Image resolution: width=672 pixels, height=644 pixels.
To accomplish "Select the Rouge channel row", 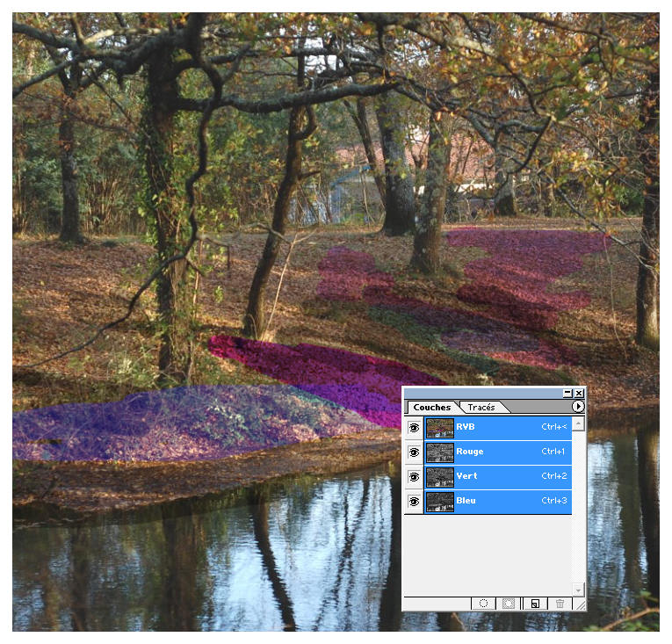I will tap(498, 452).
